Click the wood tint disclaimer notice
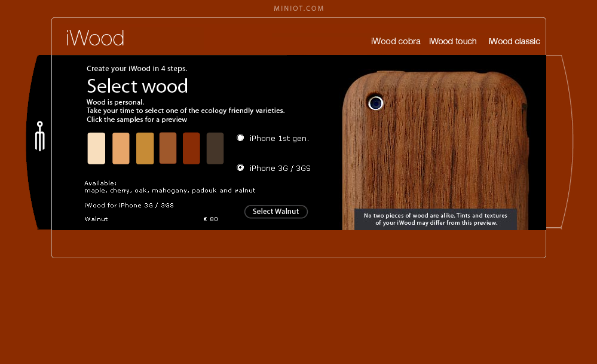Image resolution: width=597 pixels, height=364 pixels. (436, 219)
